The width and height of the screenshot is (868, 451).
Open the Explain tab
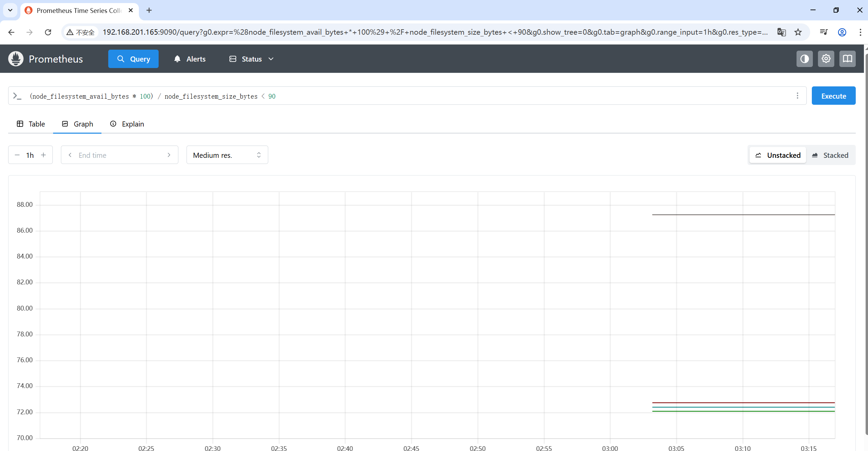pos(127,124)
